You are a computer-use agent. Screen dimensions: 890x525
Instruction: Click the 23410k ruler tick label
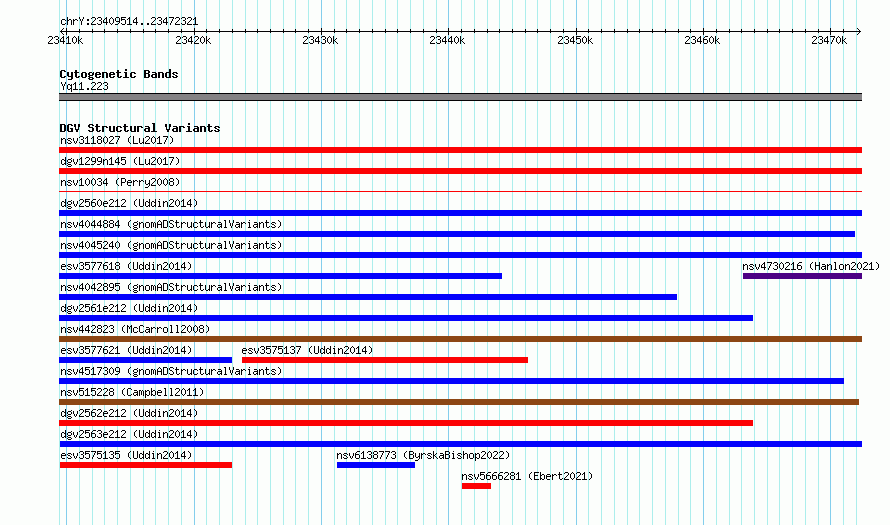(x=65, y=40)
